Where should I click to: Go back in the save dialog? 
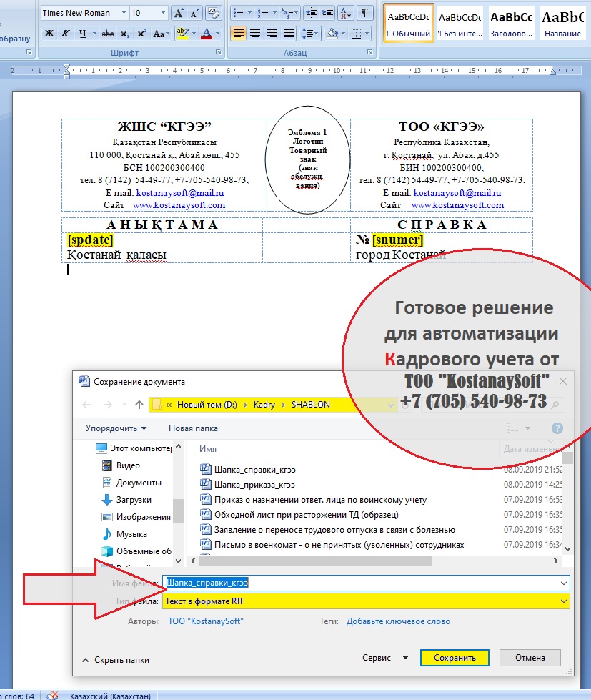coord(86,405)
